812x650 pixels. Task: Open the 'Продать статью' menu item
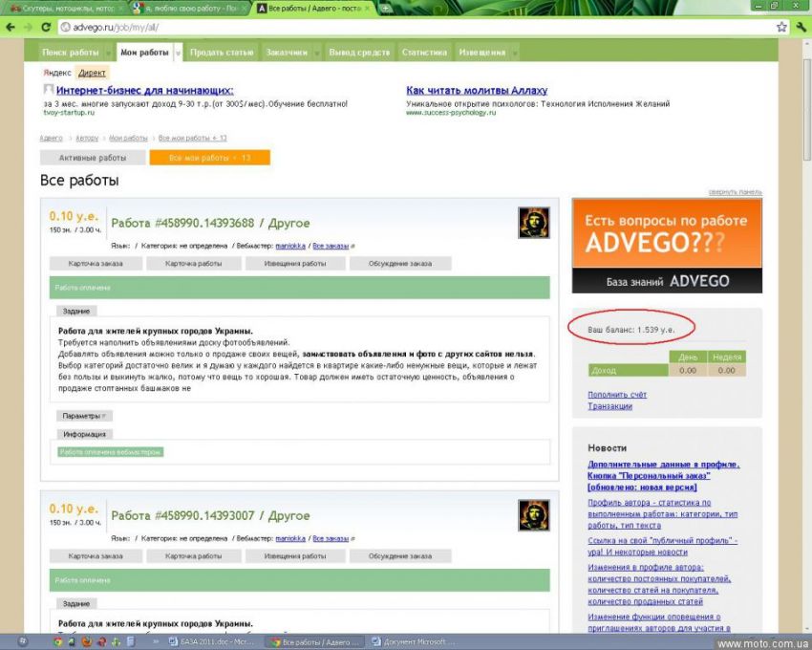(222, 53)
